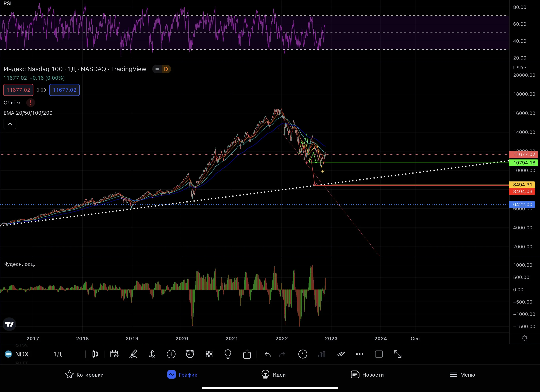The height and width of the screenshot is (392, 540).
Task: Select the Объём volume indicator label
Action: click(x=12, y=103)
